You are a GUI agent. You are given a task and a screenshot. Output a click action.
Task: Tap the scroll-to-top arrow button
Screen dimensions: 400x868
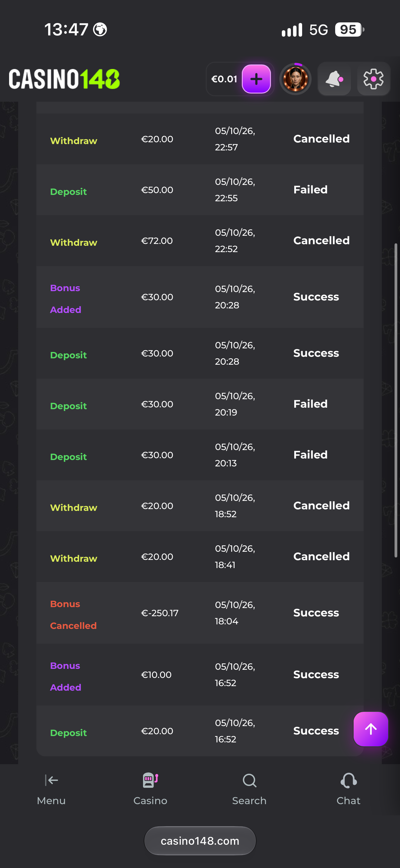click(371, 729)
